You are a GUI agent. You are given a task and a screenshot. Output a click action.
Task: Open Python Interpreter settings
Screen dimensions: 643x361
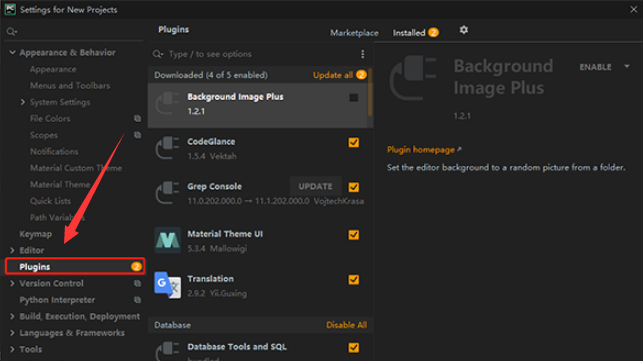(57, 300)
